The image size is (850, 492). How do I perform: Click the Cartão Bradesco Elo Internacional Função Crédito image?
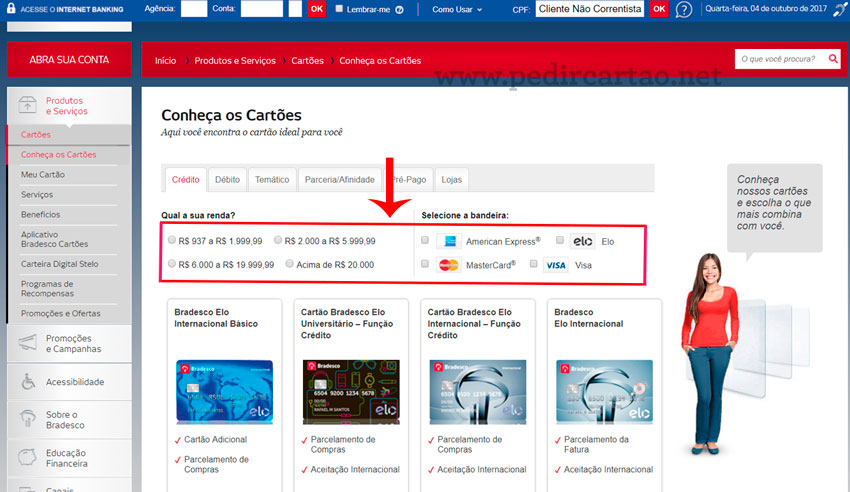coord(478,392)
